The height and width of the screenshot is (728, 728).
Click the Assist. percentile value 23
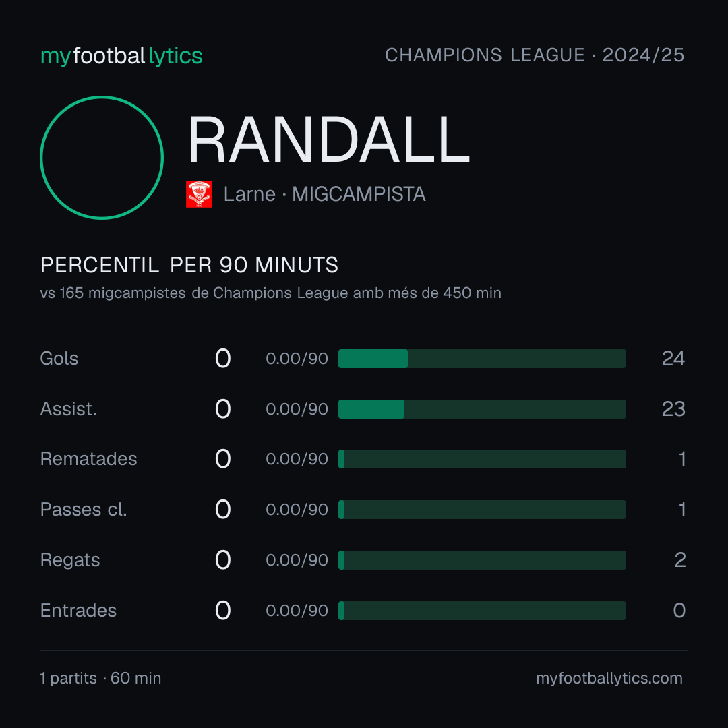(x=673, y=409)
